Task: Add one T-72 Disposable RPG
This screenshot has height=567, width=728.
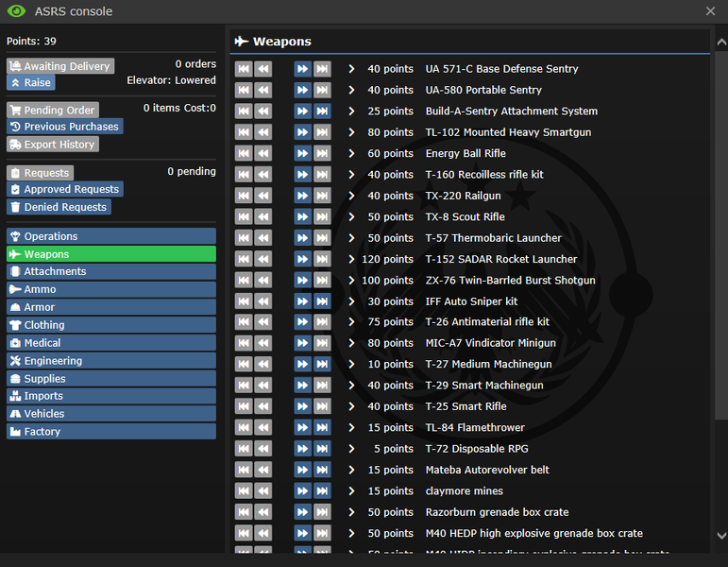Action: tap(302, 449)
